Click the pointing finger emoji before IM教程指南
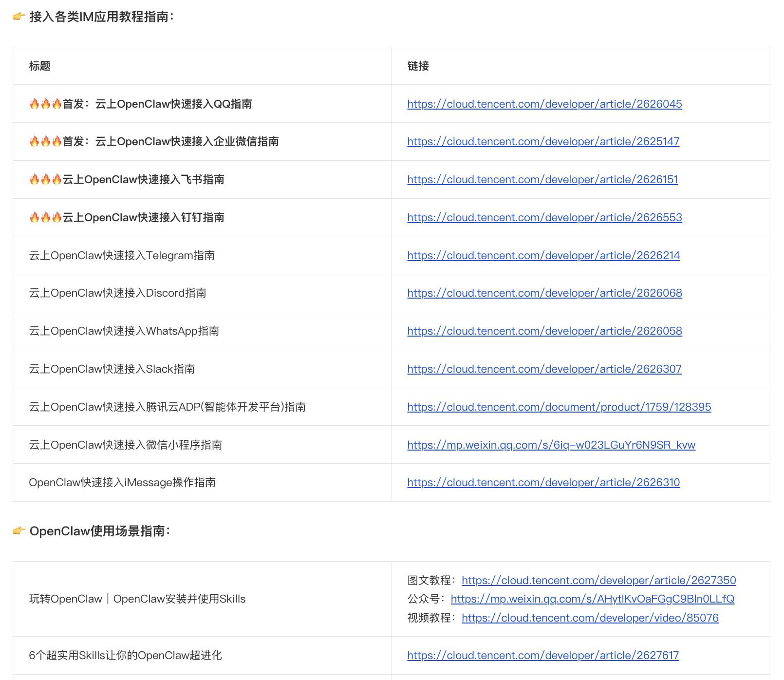Viewport: 784px width, 680px height. 18,17
